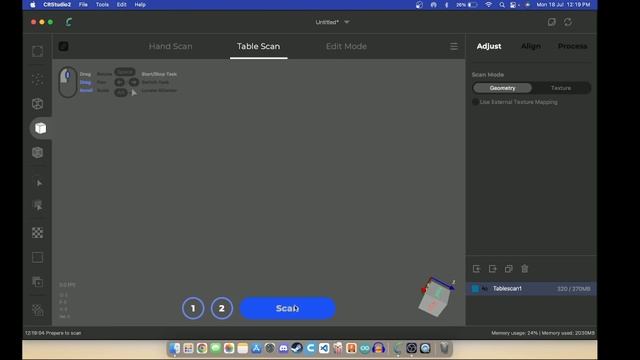This screenshot has height=360, width=640.
Task: Click the wireframe cube icon in sidebar
Action: 38,104
